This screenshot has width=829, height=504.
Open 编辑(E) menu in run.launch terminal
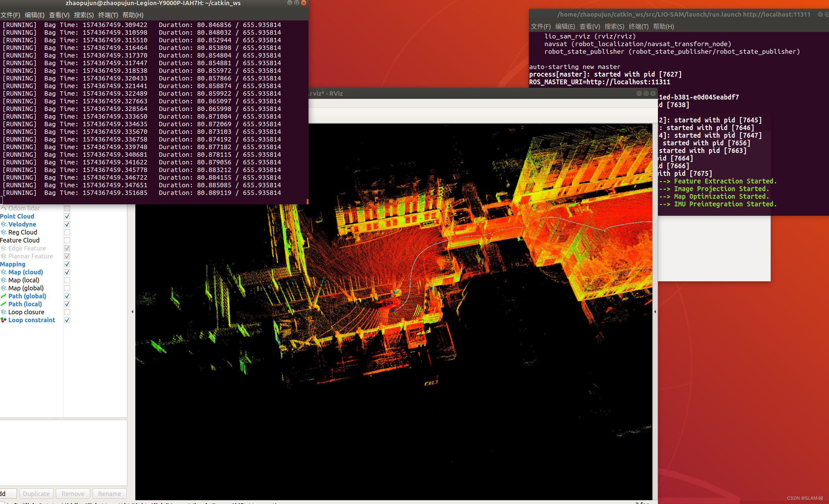pyautogui.click(x=565, y=26)
